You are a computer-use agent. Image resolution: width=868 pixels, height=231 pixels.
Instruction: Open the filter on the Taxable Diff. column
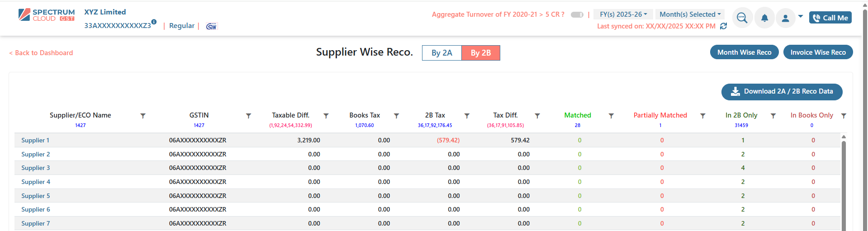click(x=326, y=116)
